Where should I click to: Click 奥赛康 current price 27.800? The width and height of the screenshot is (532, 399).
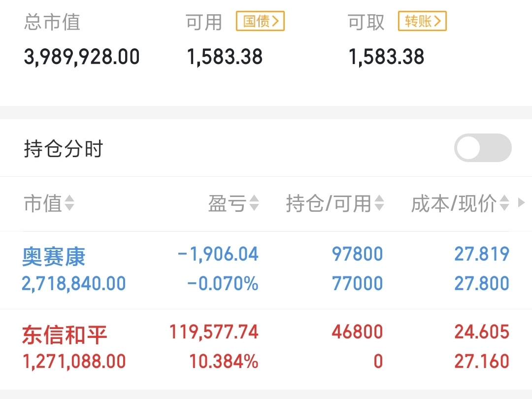482,284
